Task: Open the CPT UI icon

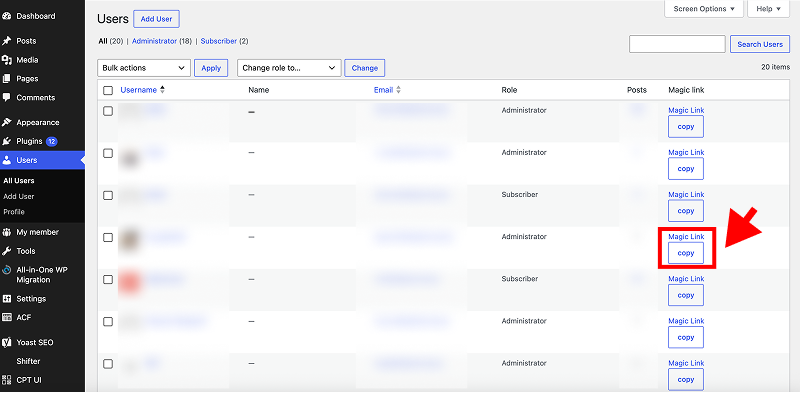Action: pos(7,380)
